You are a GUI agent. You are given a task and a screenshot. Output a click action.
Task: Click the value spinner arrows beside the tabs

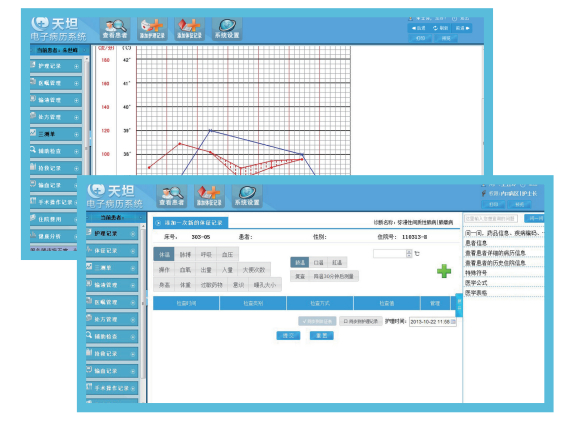409,253
